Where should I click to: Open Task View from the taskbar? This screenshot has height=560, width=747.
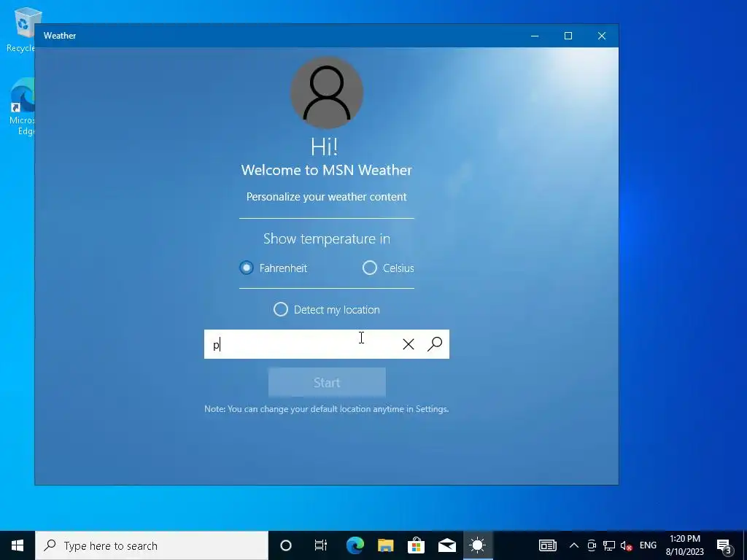(x=321, y=545)
